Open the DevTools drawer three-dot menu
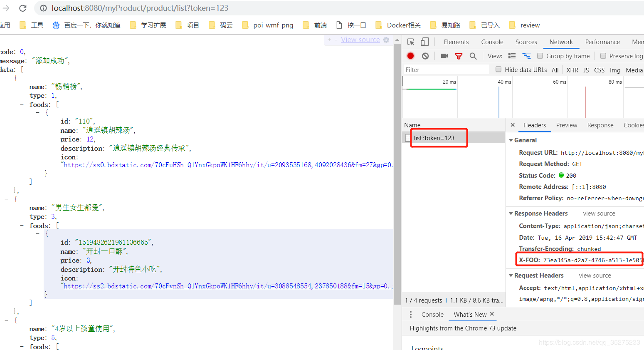The image size is (644, 350). (411, 314)
